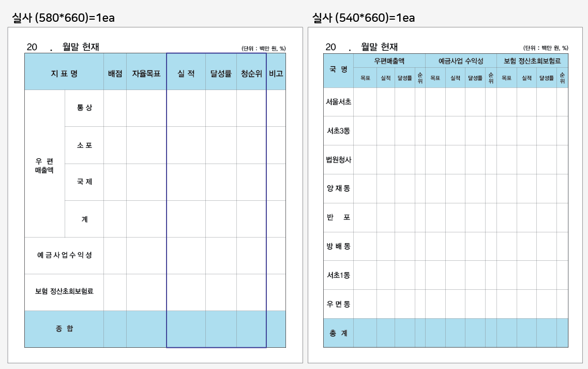Click '보험 정산초회보험료' row label in left table
The image size is (588, 369).
(x=64, y=291)
